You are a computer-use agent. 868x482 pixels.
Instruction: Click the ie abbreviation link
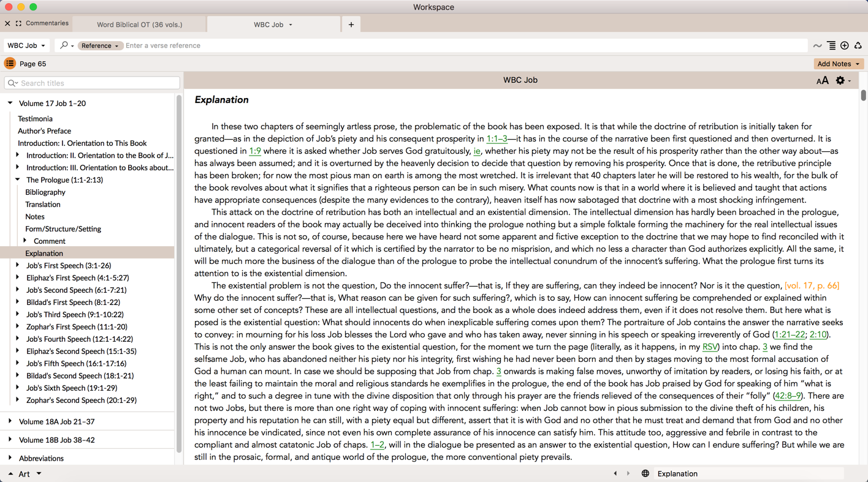click(x=477, y=151)
